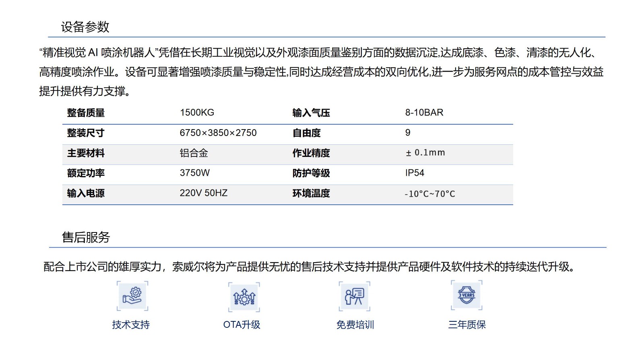
Task: Click the OTA升级 gear arrows icon
Action: tap(244, 297)
